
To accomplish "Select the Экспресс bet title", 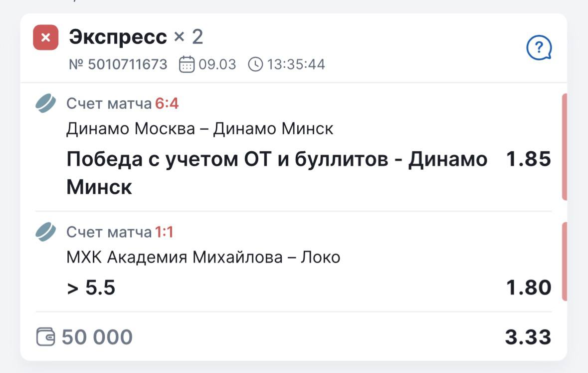I will coord(118,37).
